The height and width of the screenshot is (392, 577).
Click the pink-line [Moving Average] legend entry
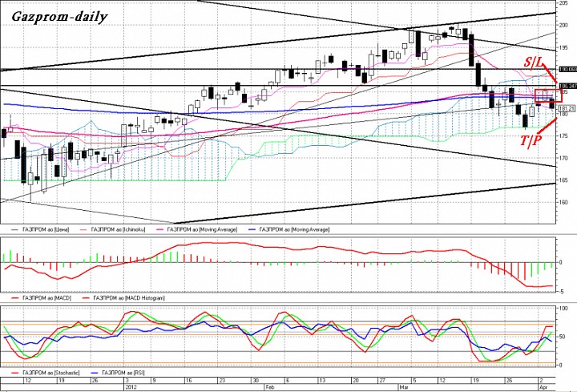pyautogui.click(x=196, y=230)
